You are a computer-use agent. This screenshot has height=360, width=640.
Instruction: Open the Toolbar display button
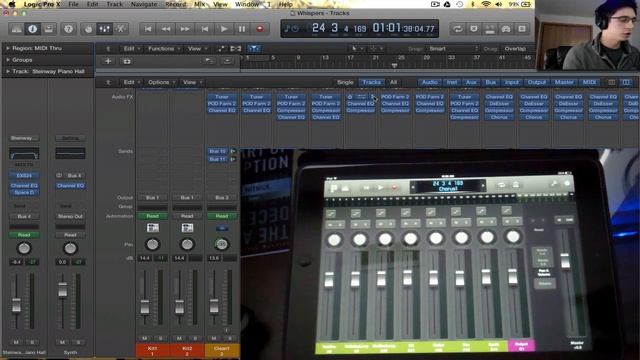49,29
